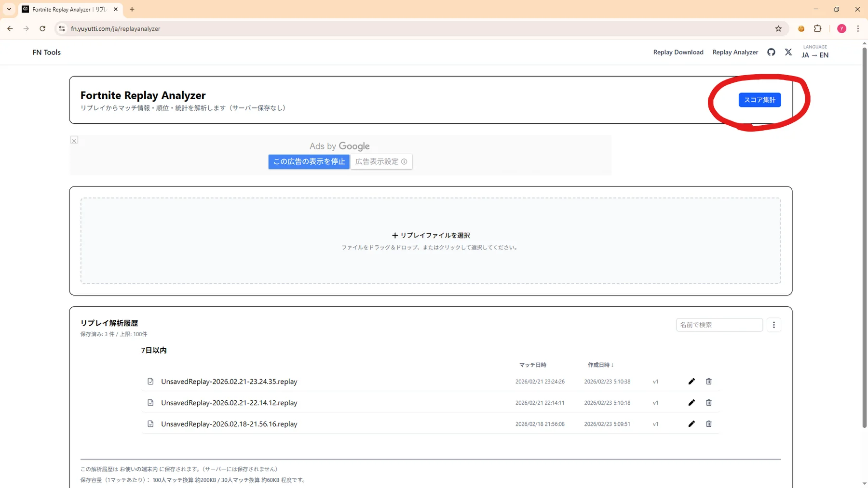Click the スコア集計 button
The width and height of the screenshot is (868, 488).
pos(759,100)
